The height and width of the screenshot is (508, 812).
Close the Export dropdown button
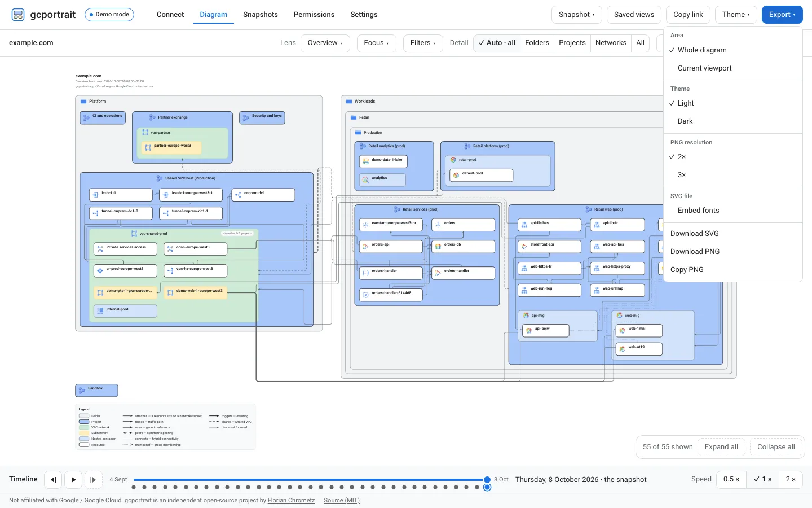point(782,15)
